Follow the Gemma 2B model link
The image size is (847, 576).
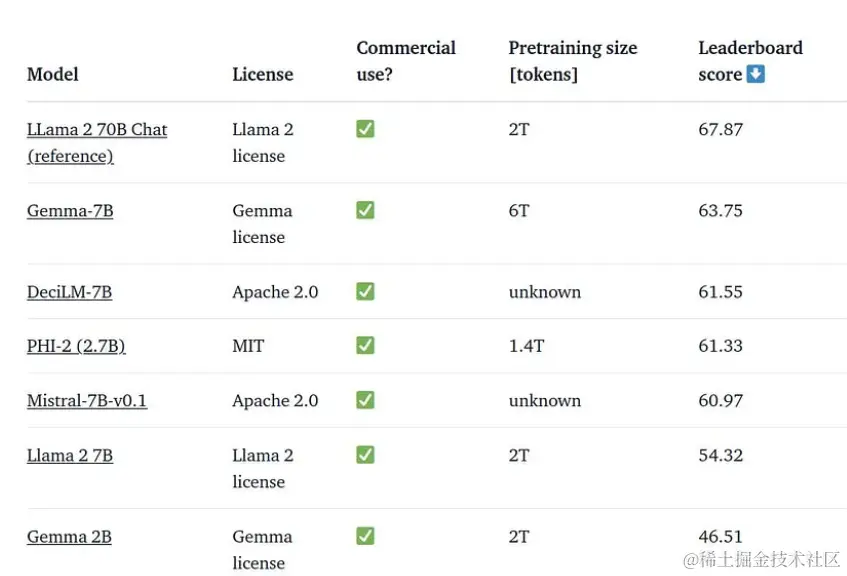69,537
